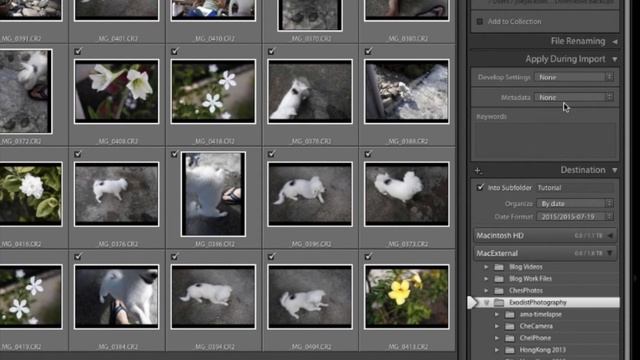Select the _MG_0418.CR2 star flowers thumbnail
Screen dimensions: 640x360
coord(213,91)
